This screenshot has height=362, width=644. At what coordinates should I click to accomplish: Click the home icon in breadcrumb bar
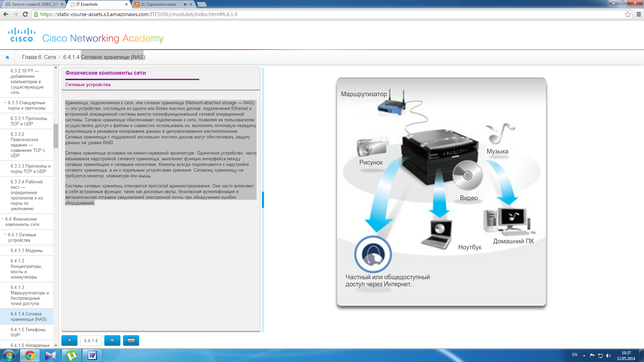7,57
